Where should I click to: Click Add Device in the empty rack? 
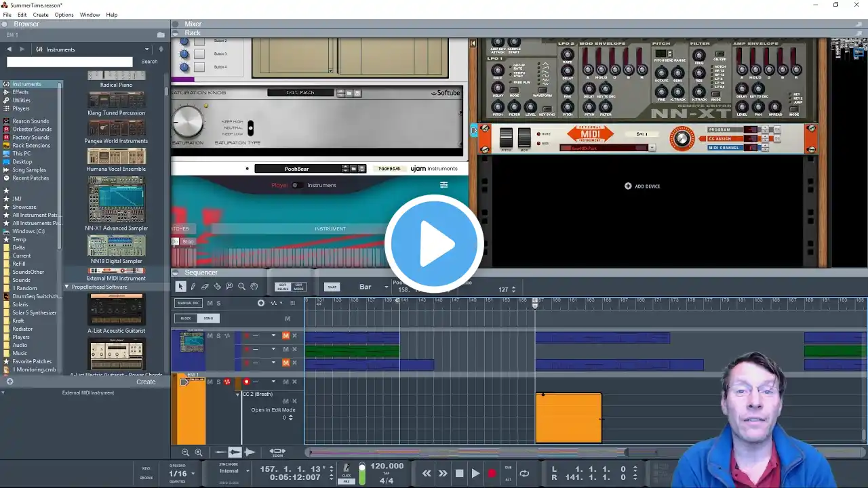coord(642,186)
